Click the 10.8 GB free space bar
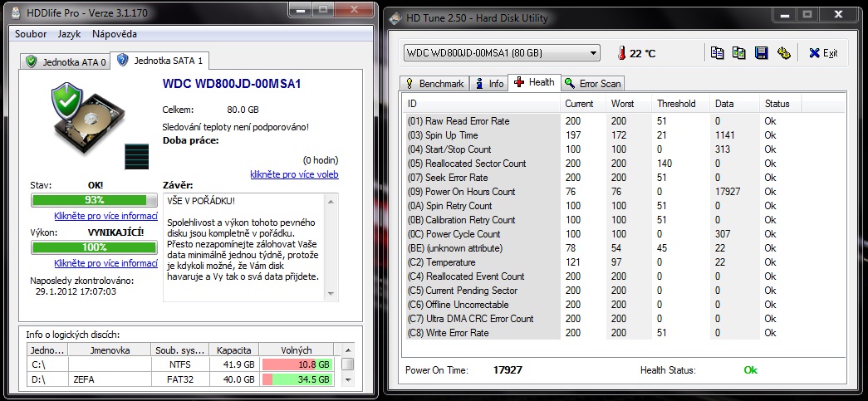The width and height of the screenshot is (868, 401). pyautogui.click(x=297, y=364)
